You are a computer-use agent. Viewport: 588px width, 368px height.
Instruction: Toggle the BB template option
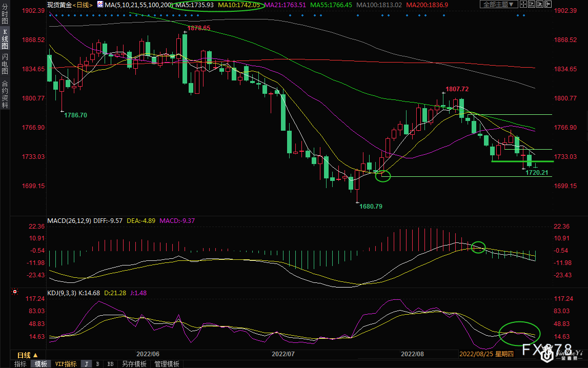(x=110, y=364)
